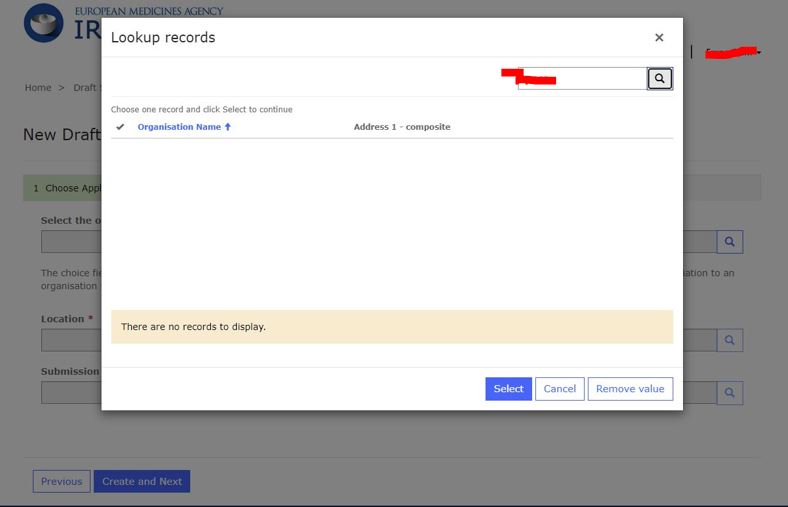Go to the Home breadcrumb link
The image size is (788, 507).
[x=38, y=88]
